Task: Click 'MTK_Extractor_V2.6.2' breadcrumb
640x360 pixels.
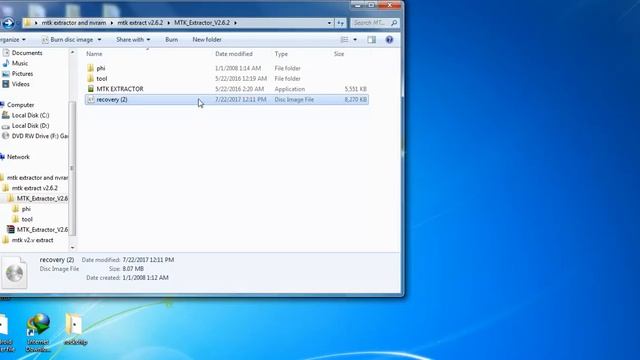Action: (202, 23)
